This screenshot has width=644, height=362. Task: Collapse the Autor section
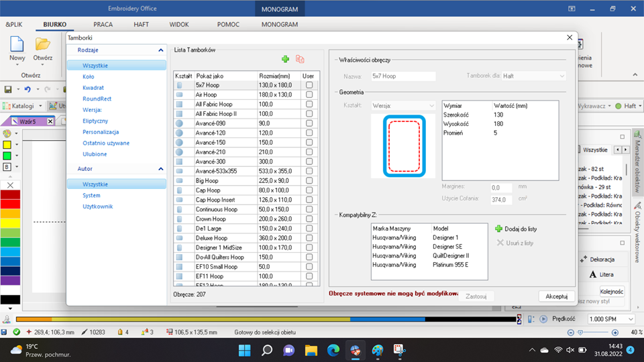pos(161,170)
